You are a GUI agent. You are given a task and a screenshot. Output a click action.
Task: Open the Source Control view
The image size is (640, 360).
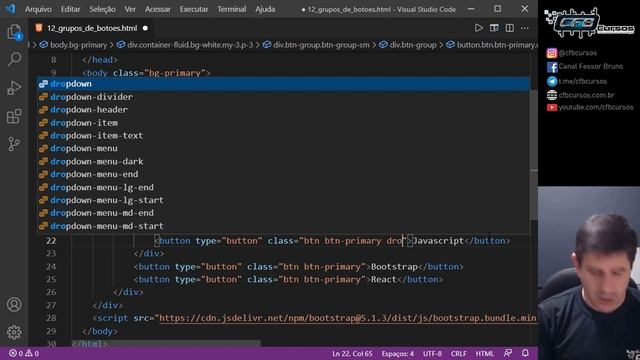pos(14,144)
